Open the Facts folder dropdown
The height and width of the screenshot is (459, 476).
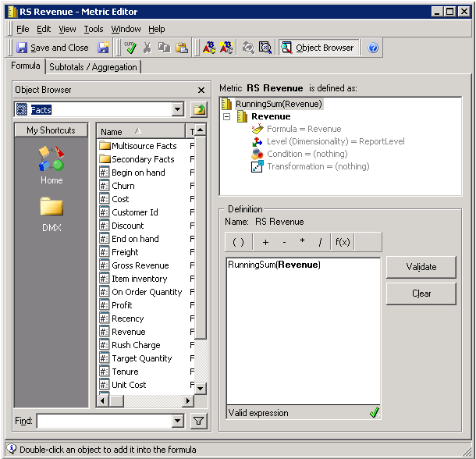pyautogui.click(x=177, y=110)
